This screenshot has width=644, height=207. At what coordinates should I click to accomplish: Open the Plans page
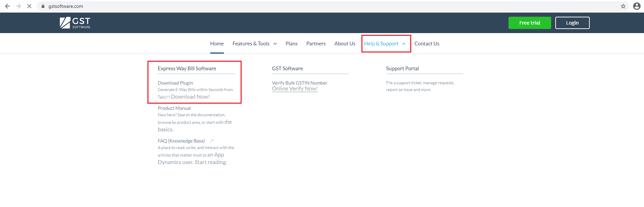click(291, 44)
